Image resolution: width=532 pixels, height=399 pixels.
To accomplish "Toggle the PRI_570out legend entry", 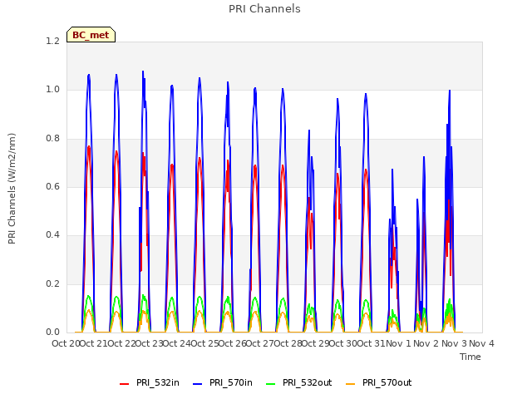I will point(378,382).
